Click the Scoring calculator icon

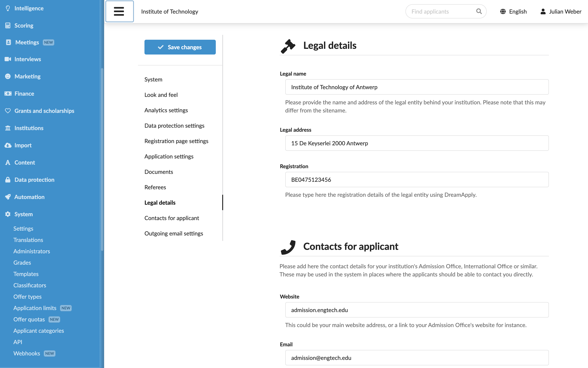coord(8,26)
